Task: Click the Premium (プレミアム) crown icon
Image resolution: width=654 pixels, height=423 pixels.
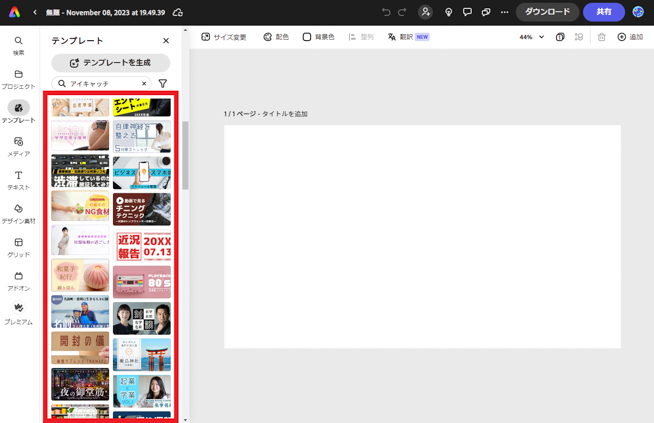Action: click(x=18, y=313)
